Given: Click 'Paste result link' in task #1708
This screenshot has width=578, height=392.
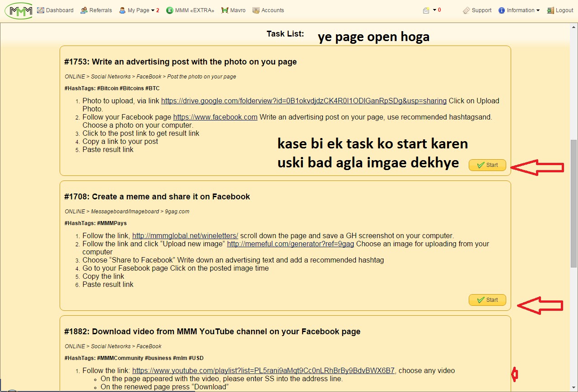Looking at the screenshot, I should pos(108,284).
